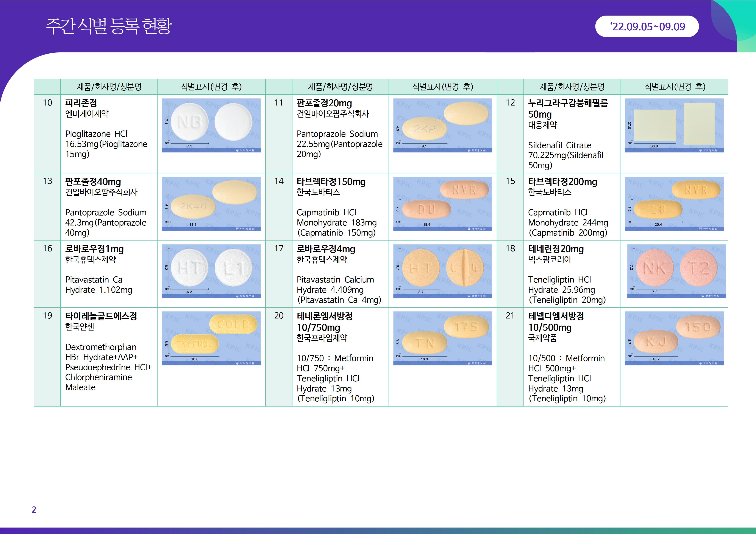Click the 주간 식별 등록 현황 title
Image resolution: width=756 pixels, height=534 pixels.
[109, 26]
